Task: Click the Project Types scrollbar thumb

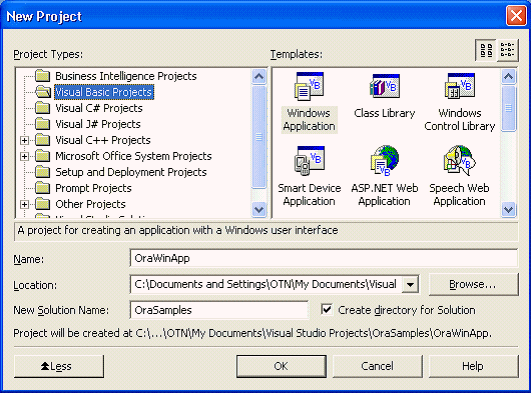Action: point(259,137)
